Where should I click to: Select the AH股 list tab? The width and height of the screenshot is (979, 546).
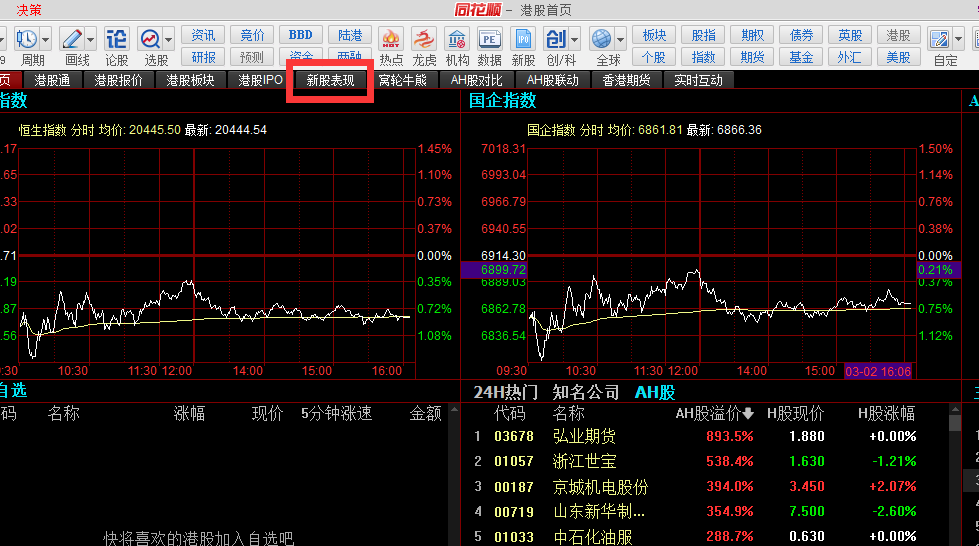pos(655,392)
